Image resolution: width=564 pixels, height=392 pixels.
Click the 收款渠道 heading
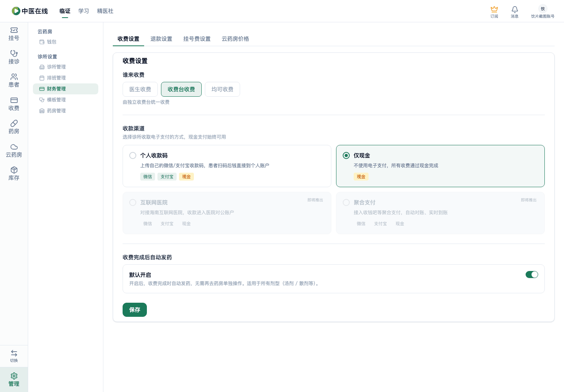click(x=134, y=128)
